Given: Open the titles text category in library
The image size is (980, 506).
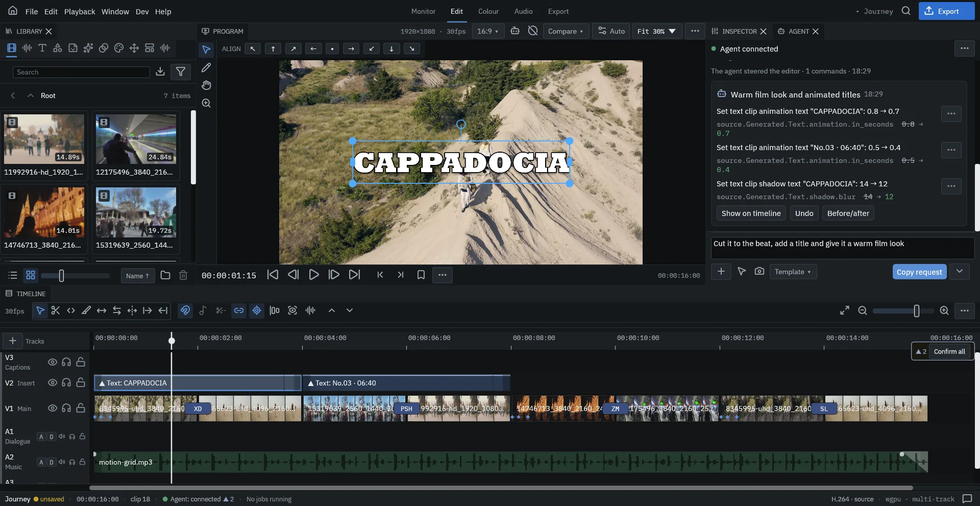Looking at the screenshot, I should (x=42, y=48).
